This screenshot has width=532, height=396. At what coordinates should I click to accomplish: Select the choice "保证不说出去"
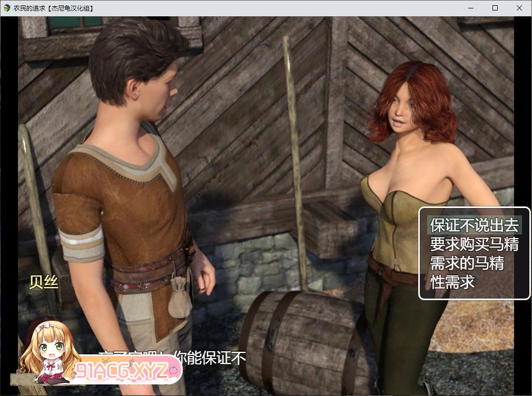point(474,225)
